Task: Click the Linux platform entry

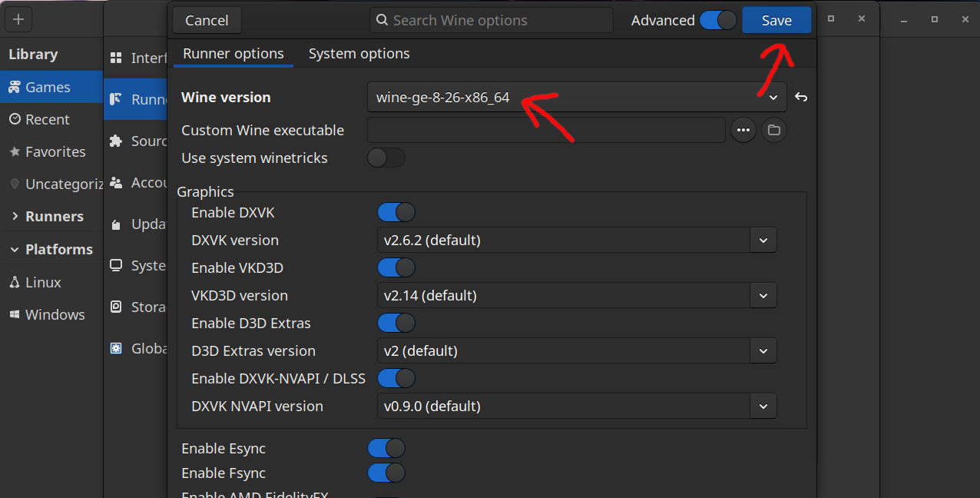Action: click(51, 282)
